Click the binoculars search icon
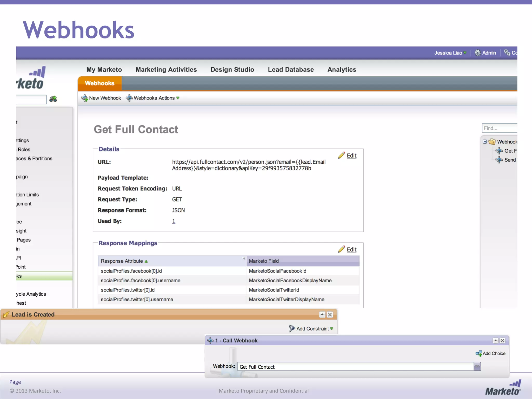This screenshot has width=532, height=399. pos(53,99)
